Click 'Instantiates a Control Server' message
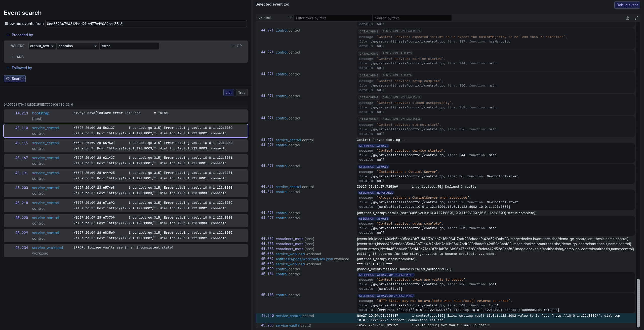Screen dimensions: 644x330 coord(408,172)
